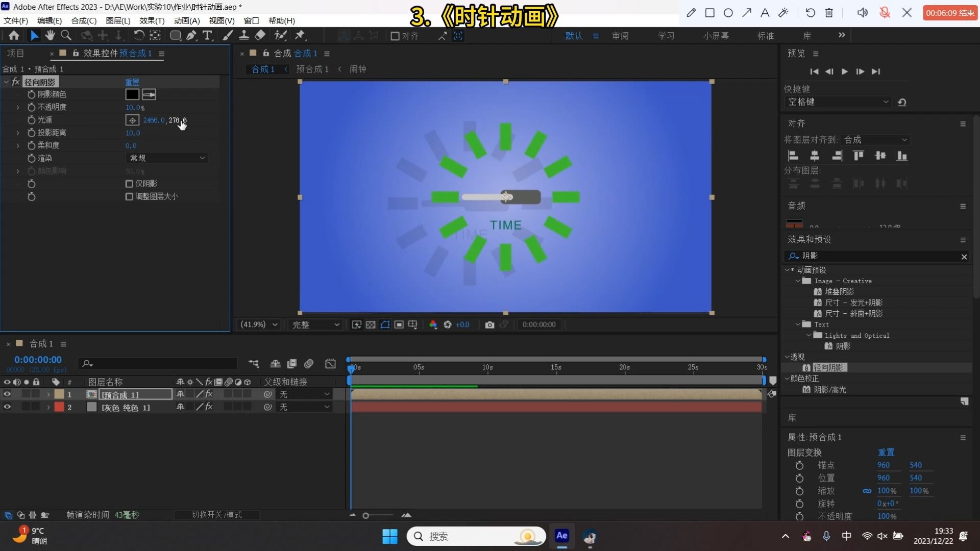
Task: Select the Pen tool
Action: [x=191, y=35]
